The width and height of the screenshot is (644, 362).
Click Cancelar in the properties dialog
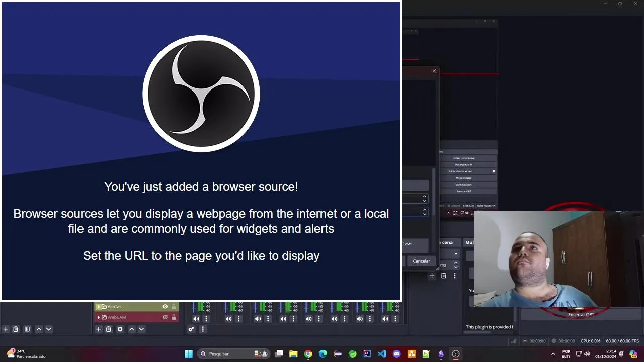[421, 261]
